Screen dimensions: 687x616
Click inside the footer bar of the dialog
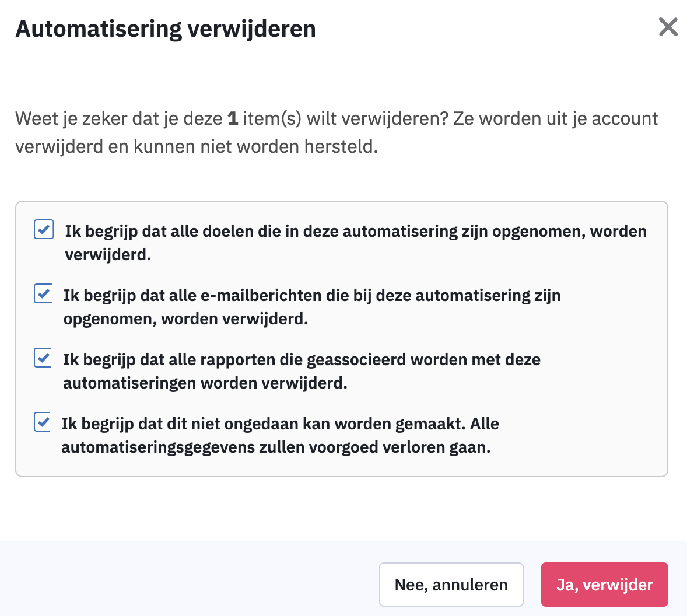tap(175, 584)
